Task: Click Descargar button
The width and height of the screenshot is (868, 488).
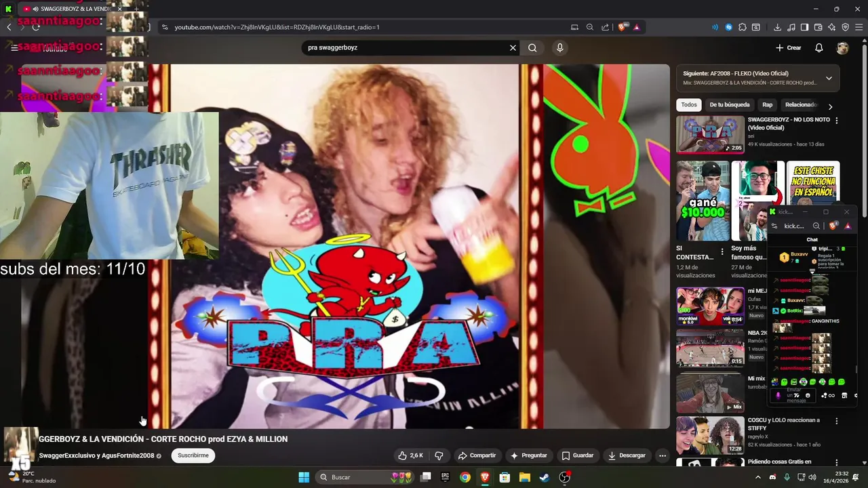Action: pyautogui.click(x=627, y=455)
